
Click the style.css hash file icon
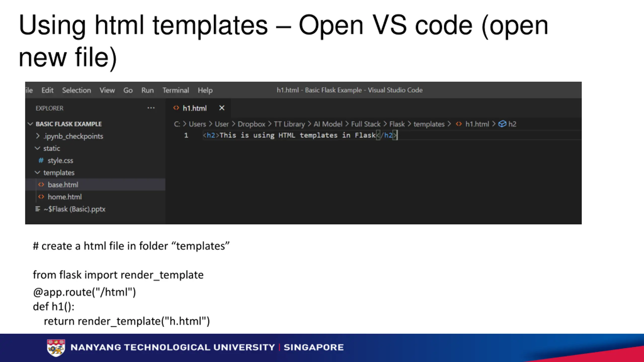click(41, 160)
